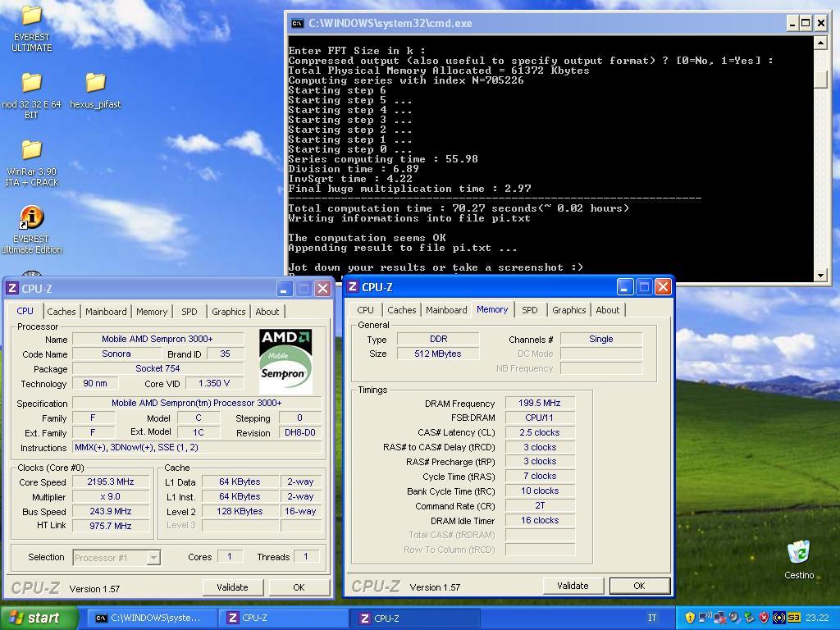Image resolution: width=840 pixels, height=630 pixels.
Task: Click the Channels # value Single
Action: [601, 339]
